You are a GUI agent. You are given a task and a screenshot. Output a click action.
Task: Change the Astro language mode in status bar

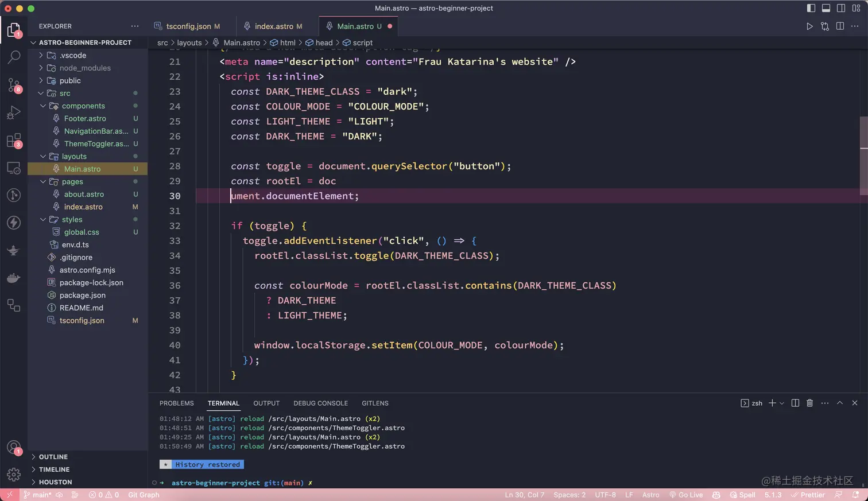coord(650,495)
